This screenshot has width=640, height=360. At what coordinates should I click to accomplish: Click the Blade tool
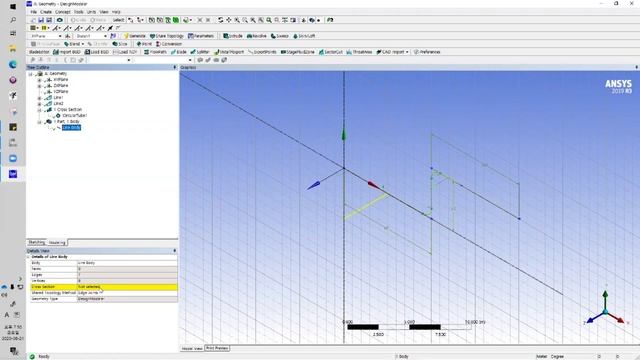click(179, 52)
